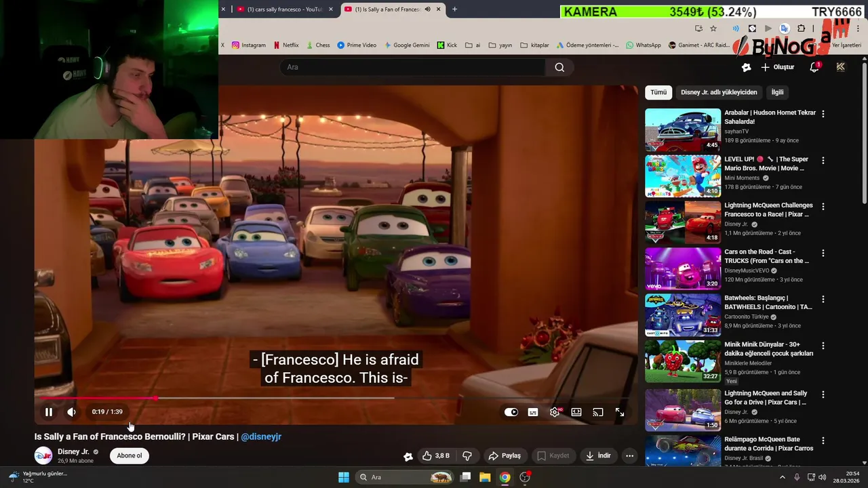Open the Disney Jr. channel avatar
This screenshot has height=488, width=868.
43,455
